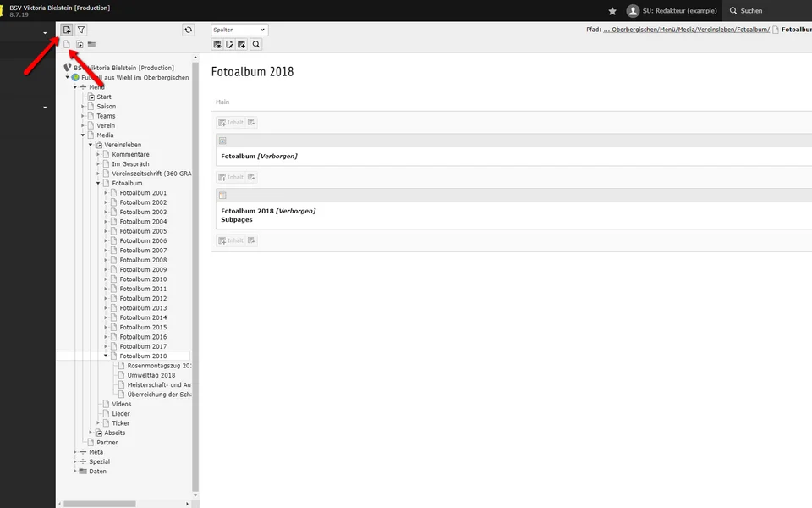Screen dimensions: 812x508
Task: Select the Videos page in tree
Action: 122,404
